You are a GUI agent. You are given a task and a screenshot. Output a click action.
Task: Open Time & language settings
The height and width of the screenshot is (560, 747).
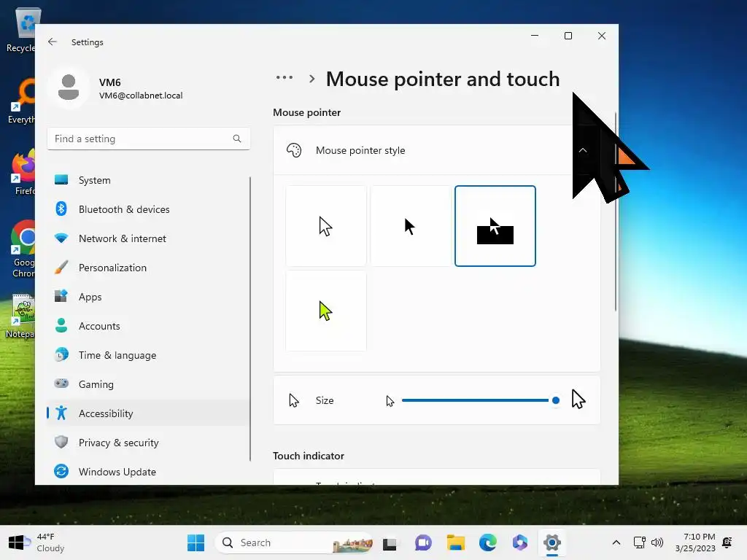point(149,355)
